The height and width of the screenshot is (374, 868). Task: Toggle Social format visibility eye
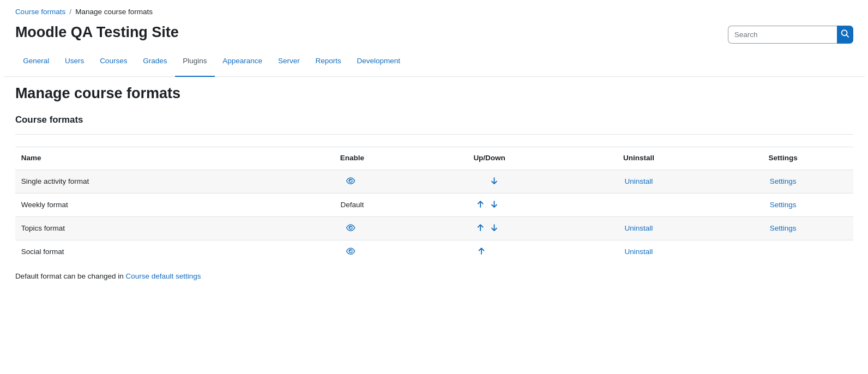(x=351, y=251)
